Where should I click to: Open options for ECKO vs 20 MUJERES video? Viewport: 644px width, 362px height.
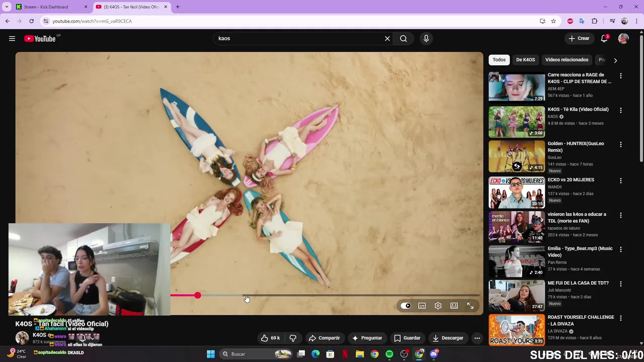[620, 180]
